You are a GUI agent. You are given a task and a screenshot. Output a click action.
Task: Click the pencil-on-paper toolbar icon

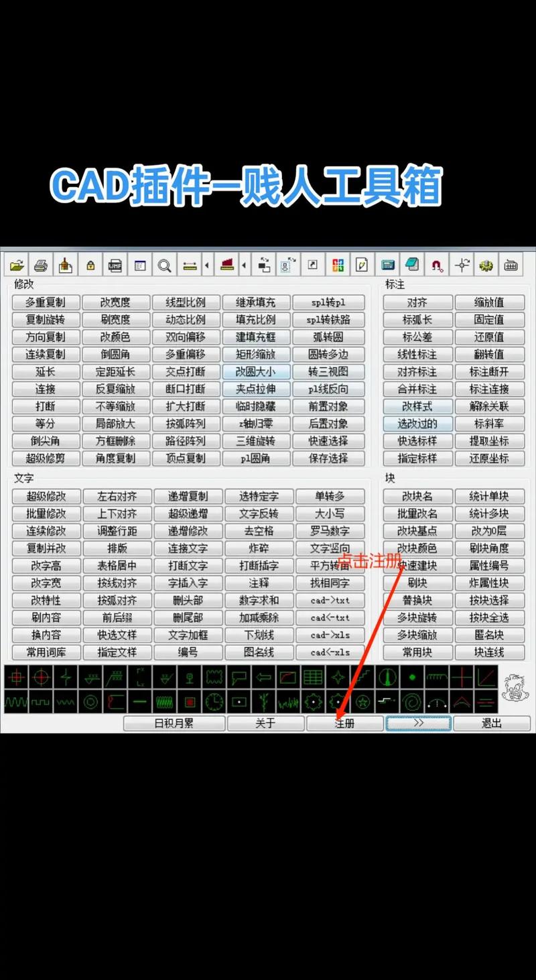click(x=362, y=265)
